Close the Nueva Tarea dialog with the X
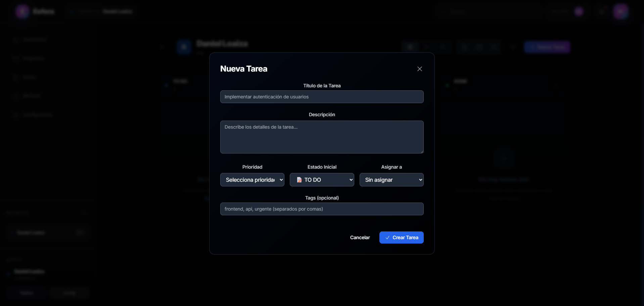Screen dimensions: 644x306 (419, 69)
